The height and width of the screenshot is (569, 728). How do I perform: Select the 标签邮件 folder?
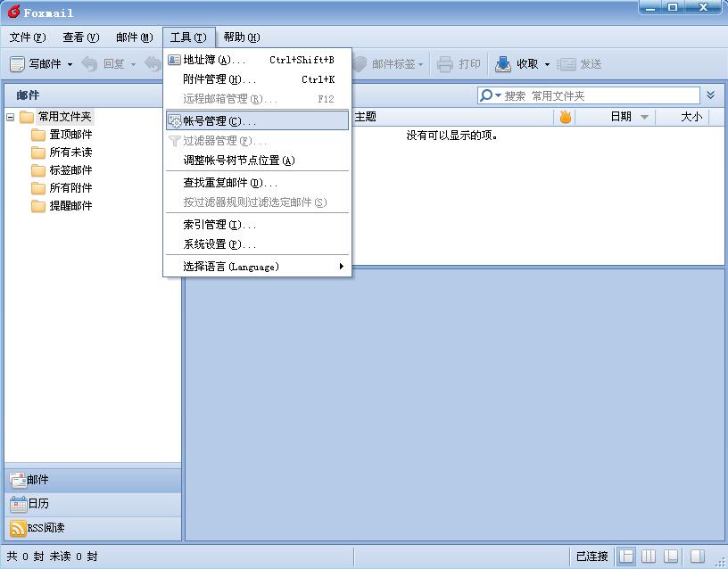[x=70, y=170]
